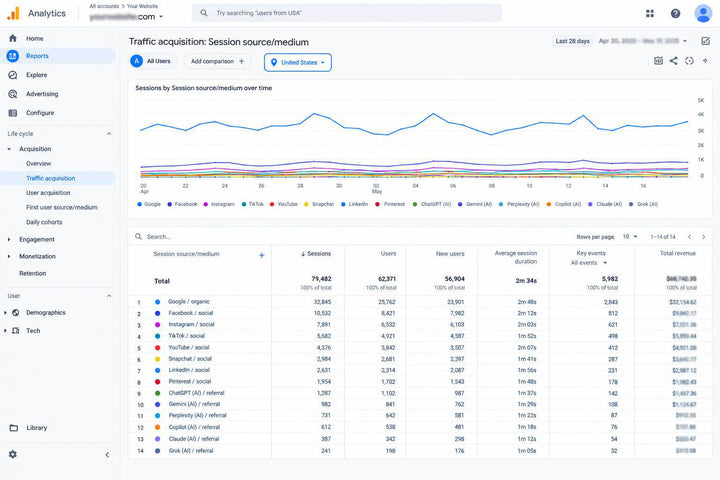Screen dimensions: 720x480
Task: Click the help question mark icon
Action: (x=675, y=13)
